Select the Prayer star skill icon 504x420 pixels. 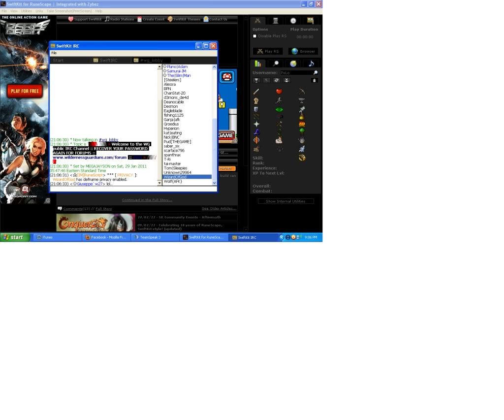click(x=256, y=124)
